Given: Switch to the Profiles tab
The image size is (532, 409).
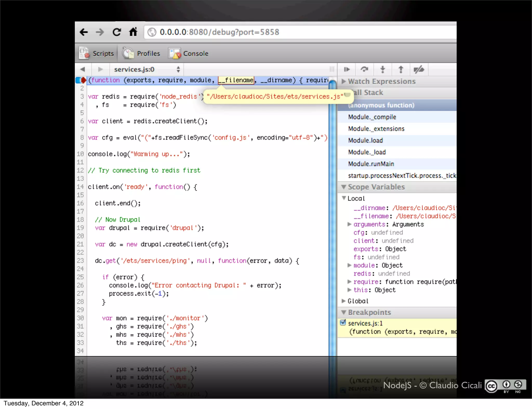Looking at the screenshot, I should point(142,53).
